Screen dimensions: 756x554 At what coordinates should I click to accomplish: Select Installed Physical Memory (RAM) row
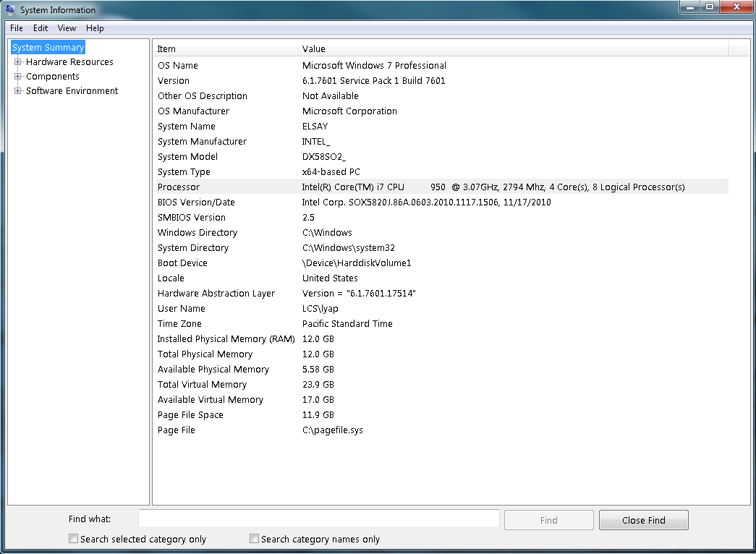click(443, 339)
